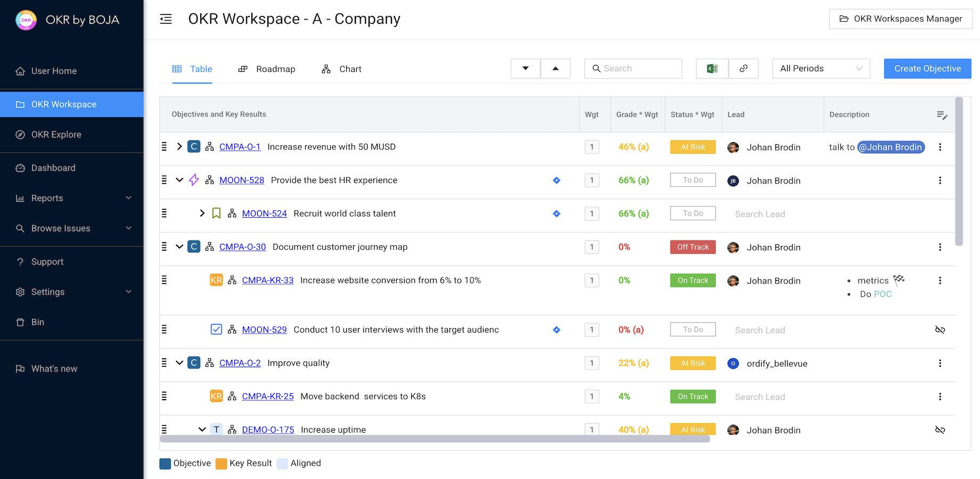Click drag handle on CMPA-KR-33 row
The image size is (980, 479).
click(164, 280)
